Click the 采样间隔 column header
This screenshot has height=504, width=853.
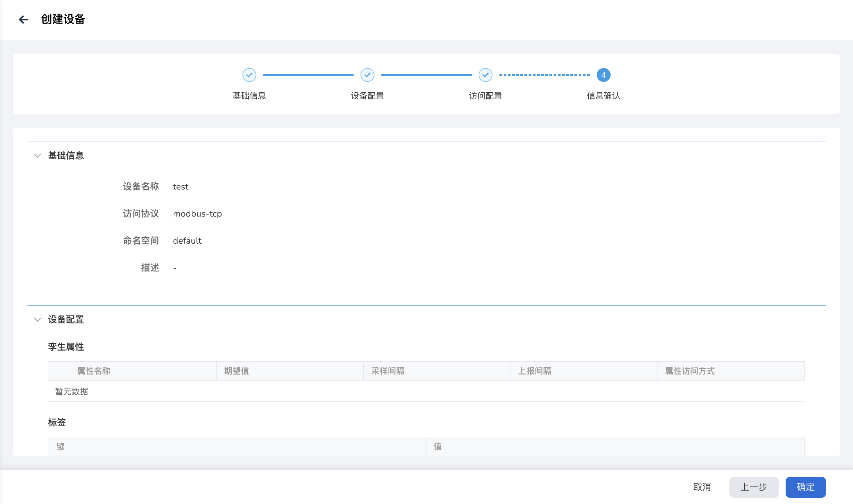click(x=388, y=371)
